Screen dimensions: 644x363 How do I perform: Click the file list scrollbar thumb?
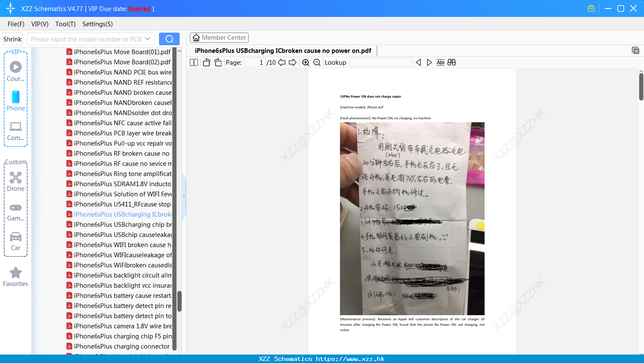pyautogui.click(x=179, y=301)
